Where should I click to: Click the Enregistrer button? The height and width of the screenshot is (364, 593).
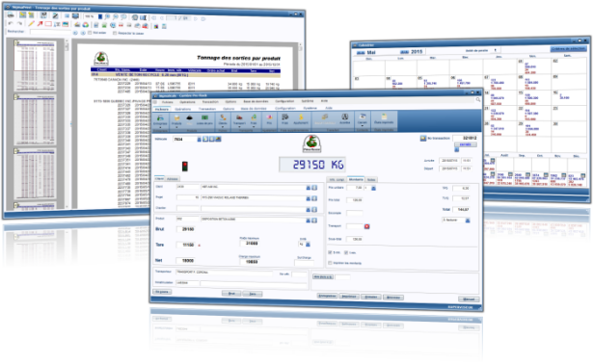coord(327,296)
